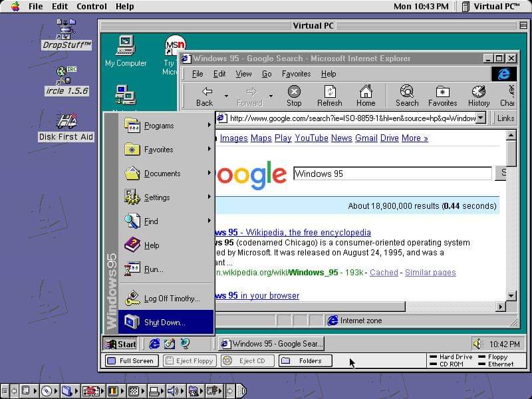This screenshot has height=399, width=532.
Task: Click the address bar URL field
Action: (352, 118)
